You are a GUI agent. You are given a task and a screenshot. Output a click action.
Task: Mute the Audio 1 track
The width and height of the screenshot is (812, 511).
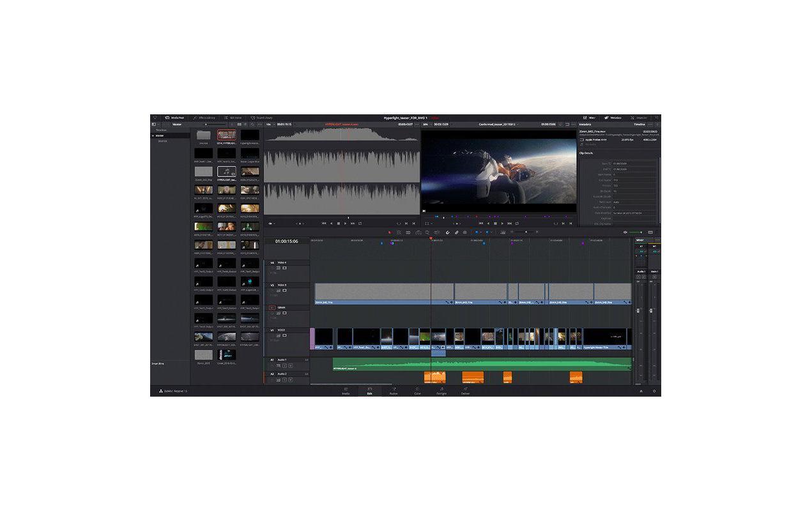291,365
